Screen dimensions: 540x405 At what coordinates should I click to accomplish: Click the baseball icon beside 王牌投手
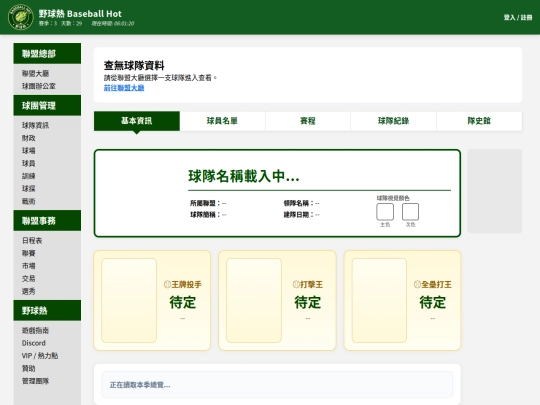167,284
